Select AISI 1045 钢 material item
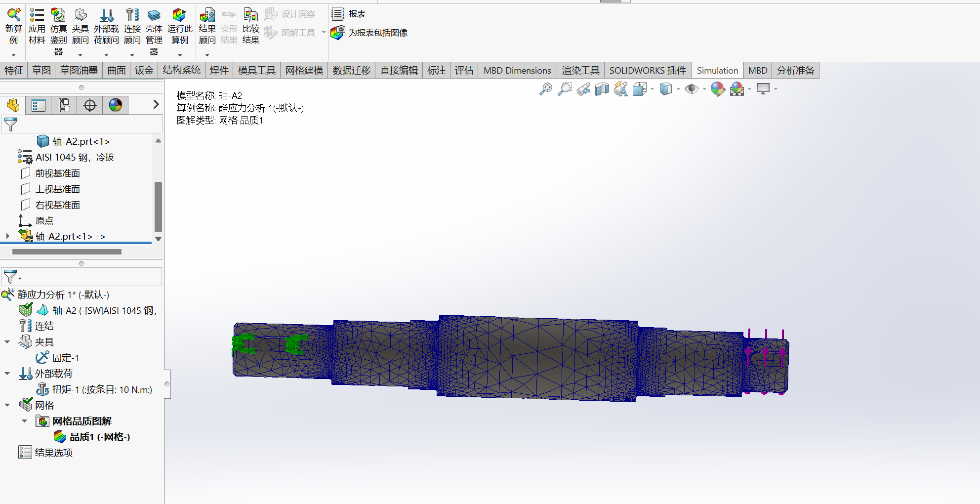980x504 pixels. [66, 157]
